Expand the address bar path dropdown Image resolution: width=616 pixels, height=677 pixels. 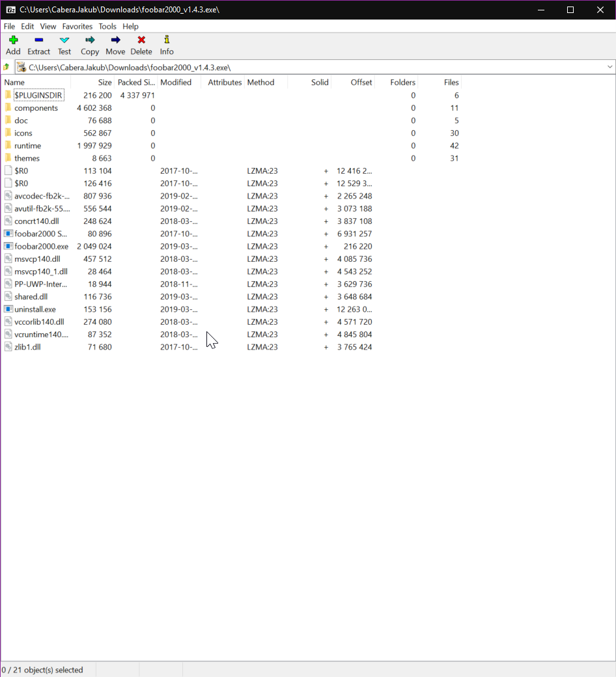pos(609,67)
